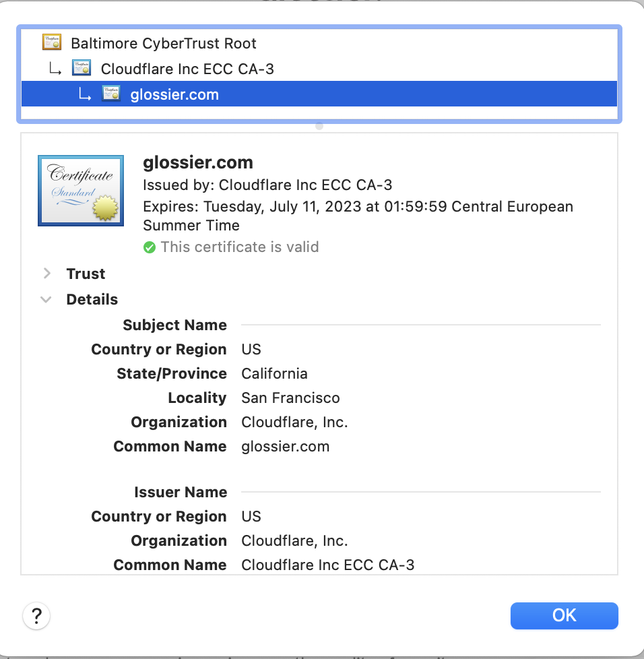Click the Expires date line
This screenshot has height=659, width=644.
point(358,216)
